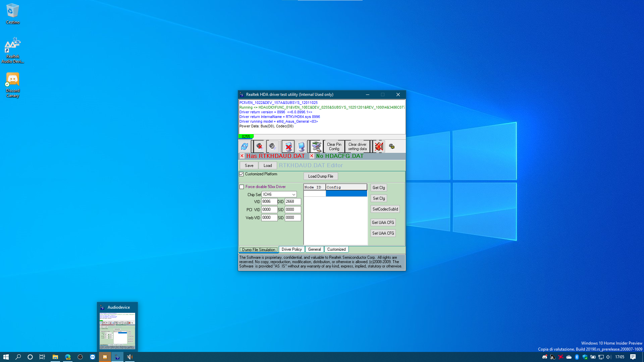The width and height of the screenshot is (644, 362).
Task: Open OBS Studio from the taskbar
Action: pos(80,357)
